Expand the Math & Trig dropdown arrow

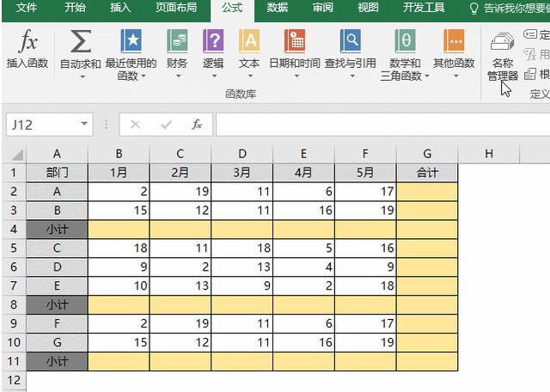[x=427, y=77]
